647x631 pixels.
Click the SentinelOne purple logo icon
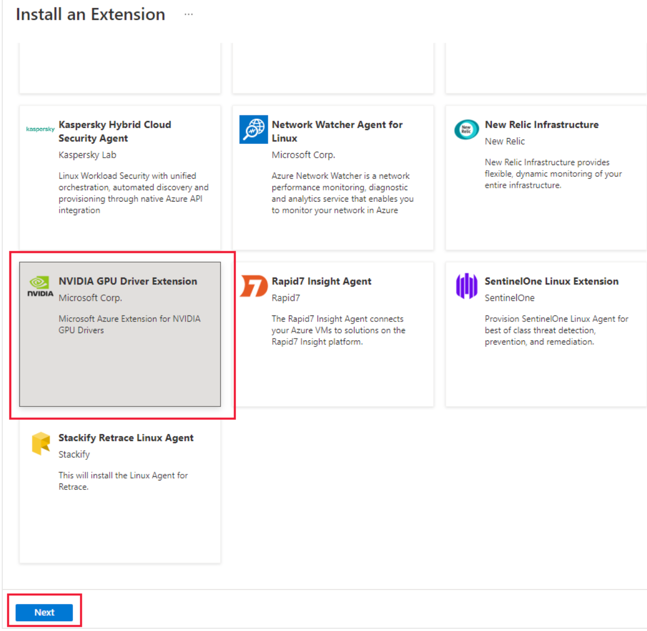(x=466, y=286)
